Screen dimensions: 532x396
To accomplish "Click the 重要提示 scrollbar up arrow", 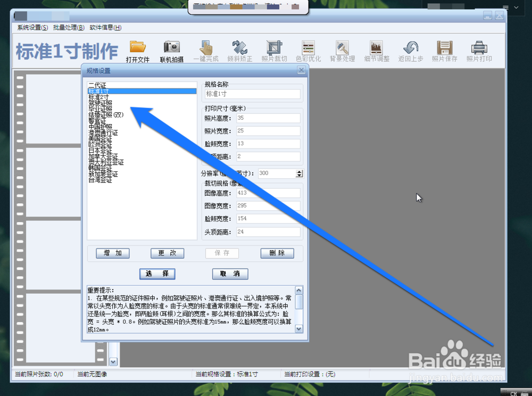I will [x=299, y=290].
